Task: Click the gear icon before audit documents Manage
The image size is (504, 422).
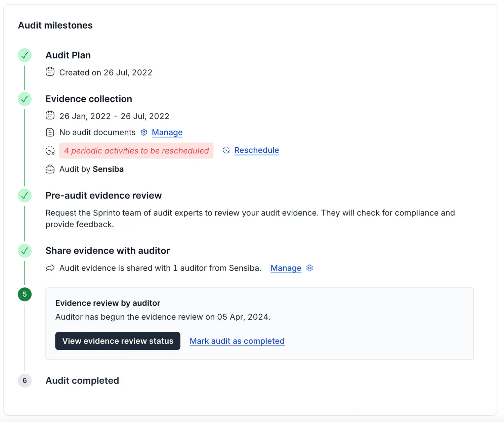Action: 144,132
